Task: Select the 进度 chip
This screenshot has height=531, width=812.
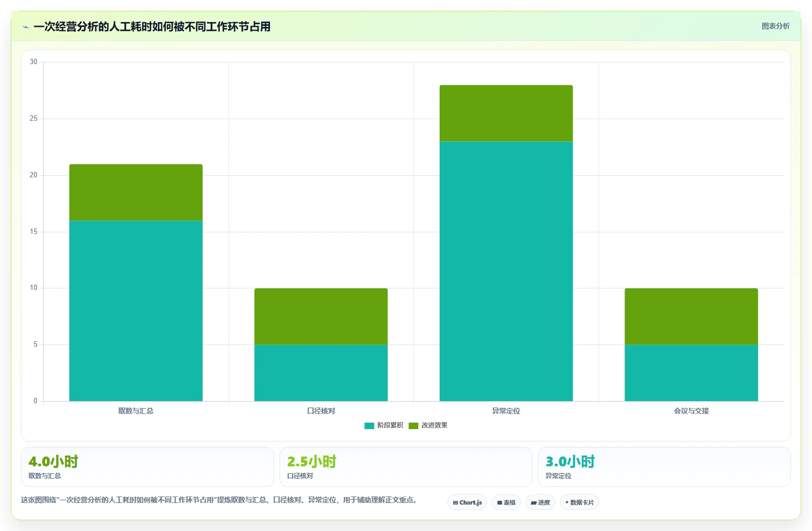Action: pyautogui.click(x=540, y=502)
